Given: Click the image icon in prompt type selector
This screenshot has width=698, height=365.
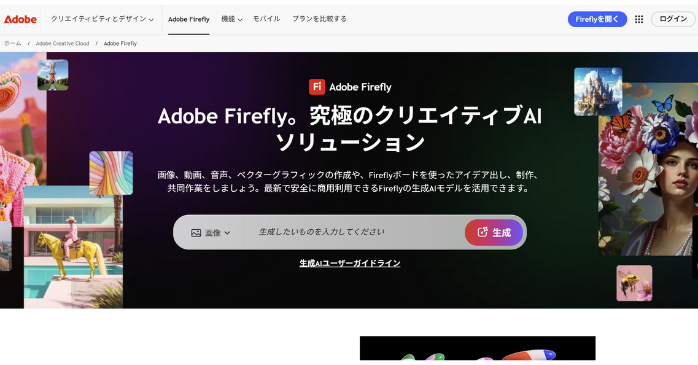Looking at the screenshot, I should tap(196, 233).
